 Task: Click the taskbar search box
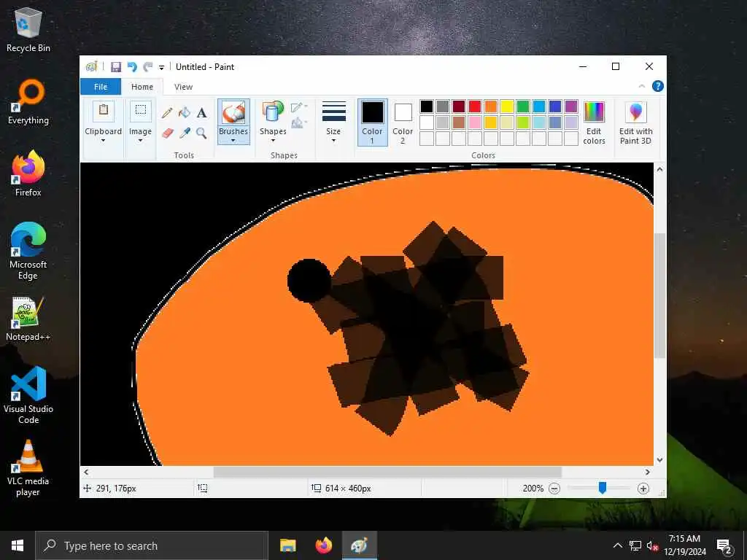tap(152, 545)
